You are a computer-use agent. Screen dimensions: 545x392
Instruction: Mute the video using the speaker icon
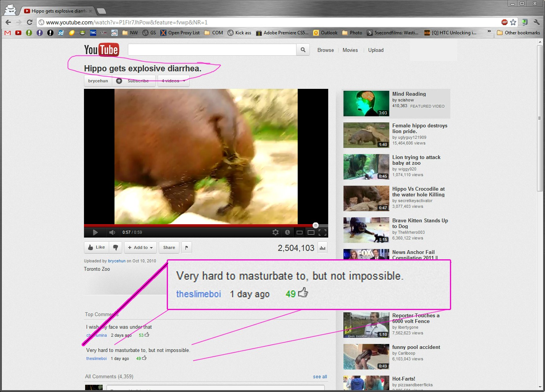pyautogui.click(x=112, y=232)
